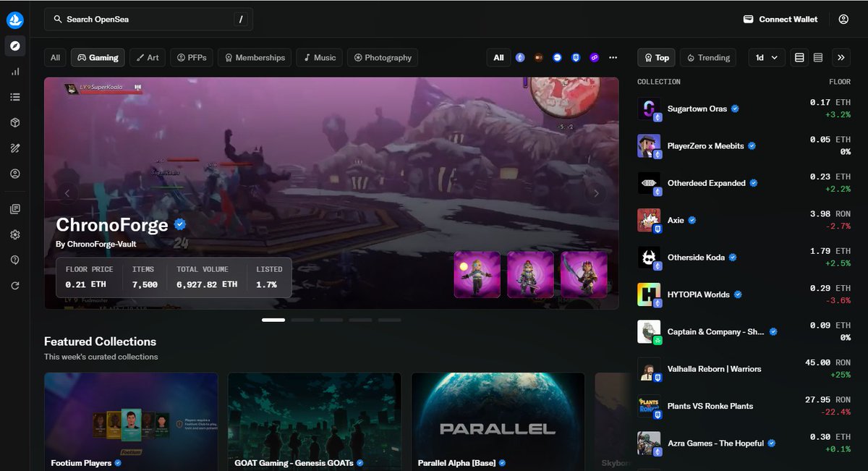Switch to compact table row view
The width and height of the screenshot is (868, 471).
tap(818, 58)
